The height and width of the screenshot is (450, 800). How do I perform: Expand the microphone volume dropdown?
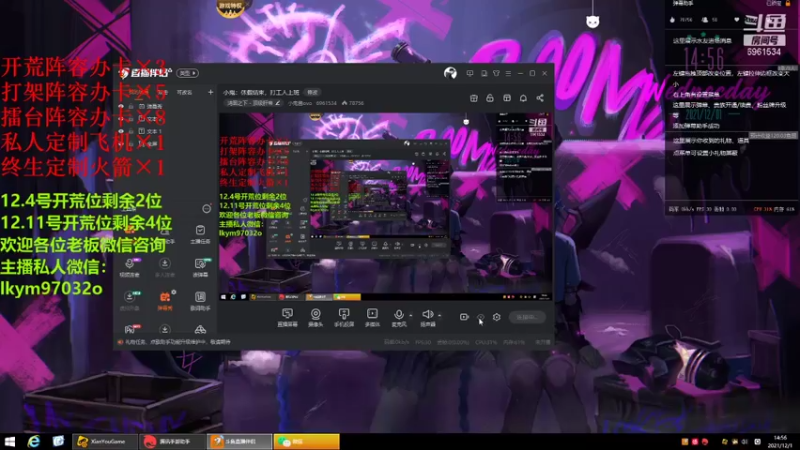[x=411, y=315]
